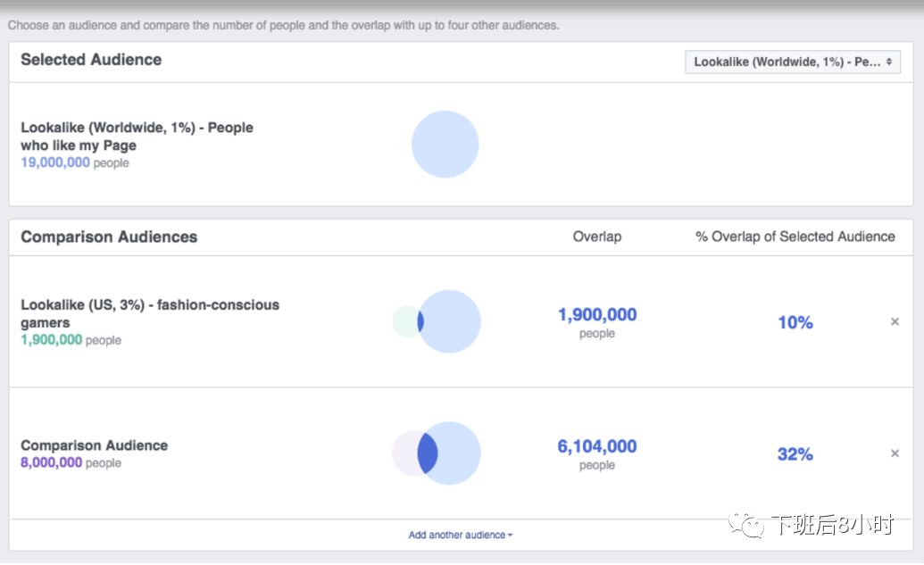Open the Selected Audience dropdown selector
924x565 pixels.
click(x=793, y=62)
